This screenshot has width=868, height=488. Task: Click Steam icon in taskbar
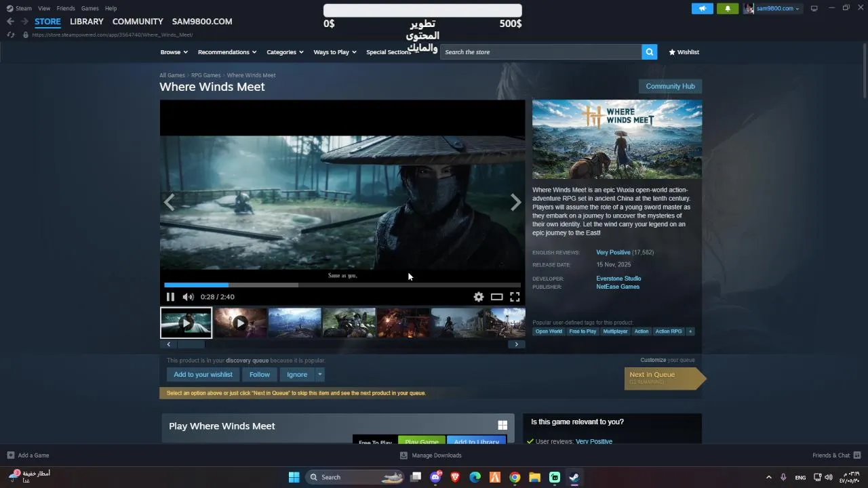point(574,477)
